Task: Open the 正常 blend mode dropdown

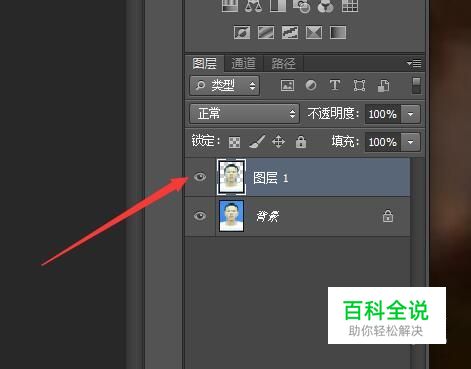Action: 244,114
